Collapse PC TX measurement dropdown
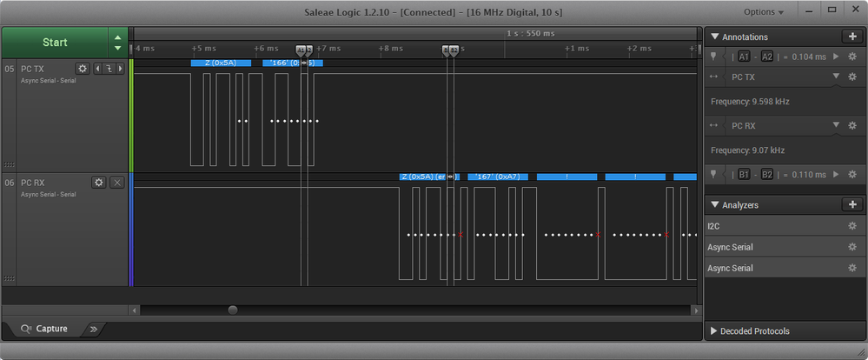 click(837, 77)
